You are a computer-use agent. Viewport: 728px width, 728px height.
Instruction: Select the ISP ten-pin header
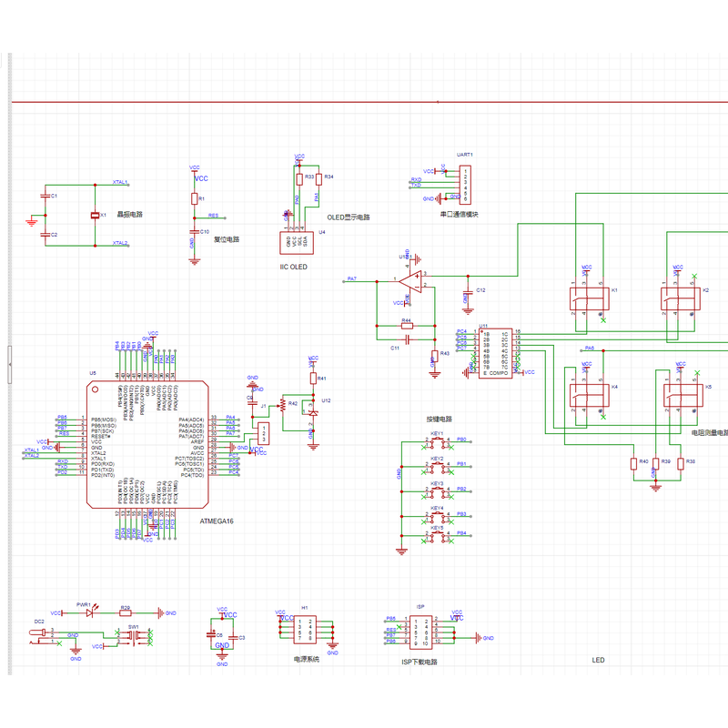(x=421, y=632)
